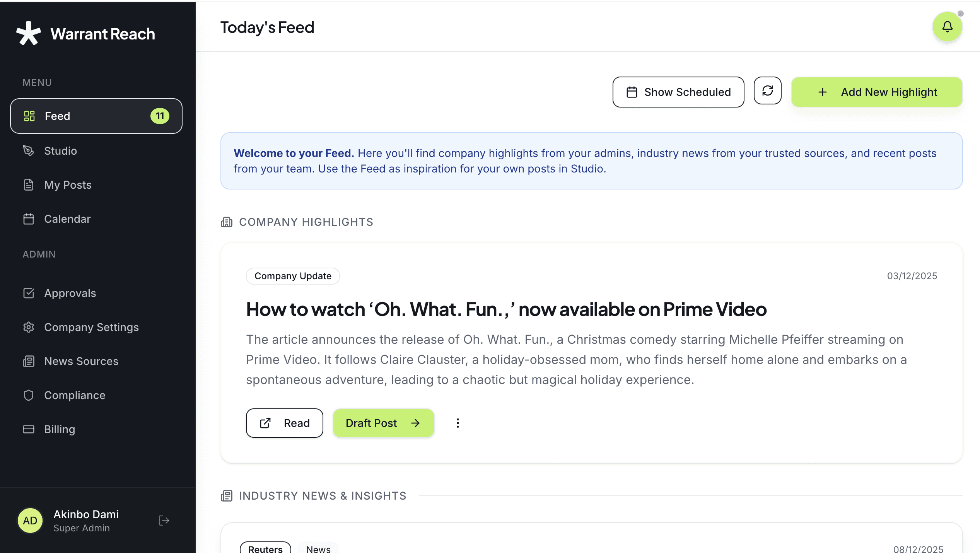Click the Feed item with 11 badge
The width and height of the screenshot is (980, 553).
96,116
